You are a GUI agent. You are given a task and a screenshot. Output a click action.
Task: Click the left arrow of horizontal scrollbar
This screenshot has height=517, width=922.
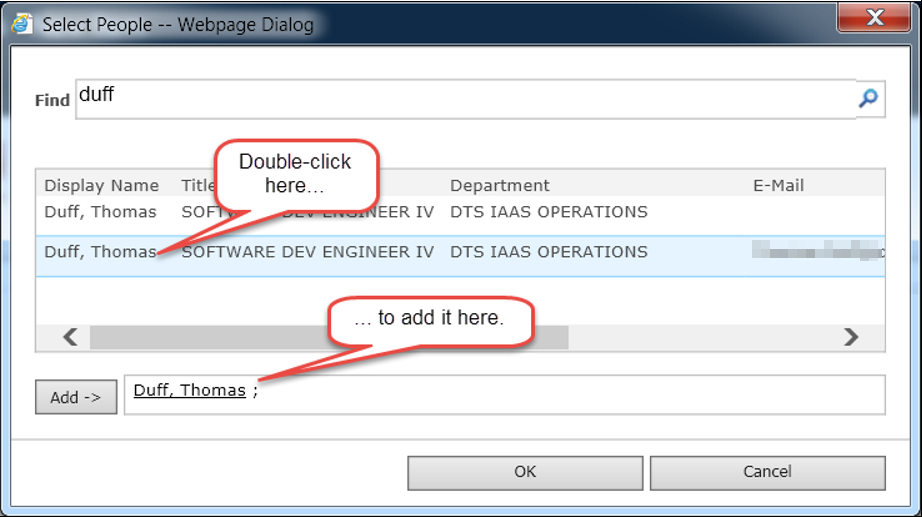click(x=70, y=337)
